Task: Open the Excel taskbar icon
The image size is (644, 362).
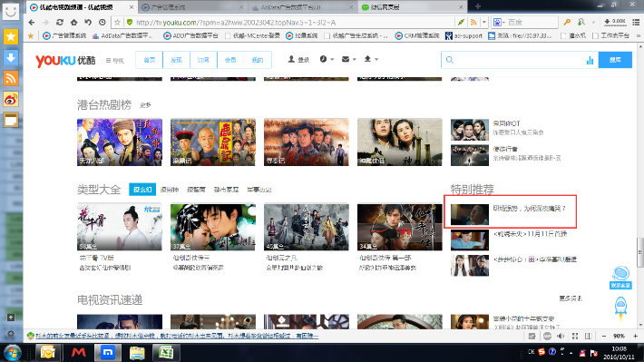Action: click(166, 353)
